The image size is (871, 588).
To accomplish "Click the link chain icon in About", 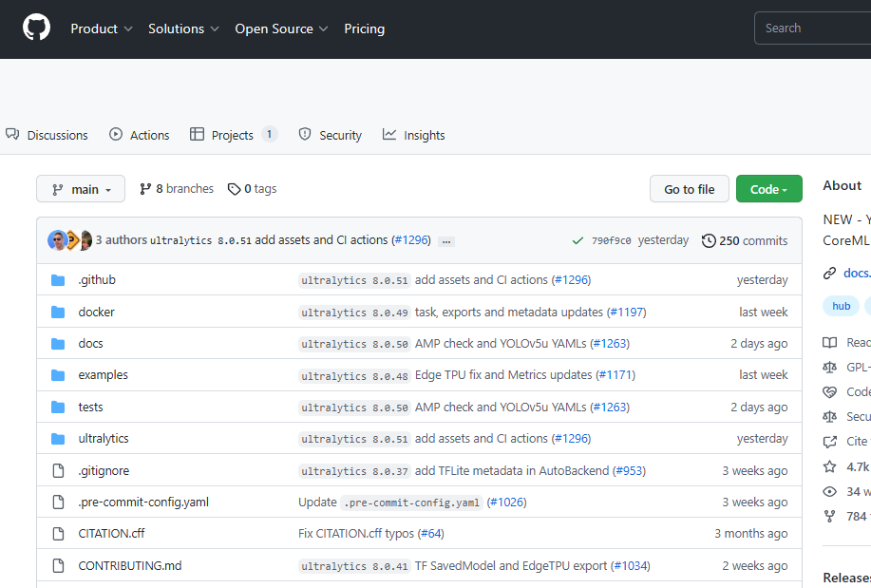I will 829,273.
